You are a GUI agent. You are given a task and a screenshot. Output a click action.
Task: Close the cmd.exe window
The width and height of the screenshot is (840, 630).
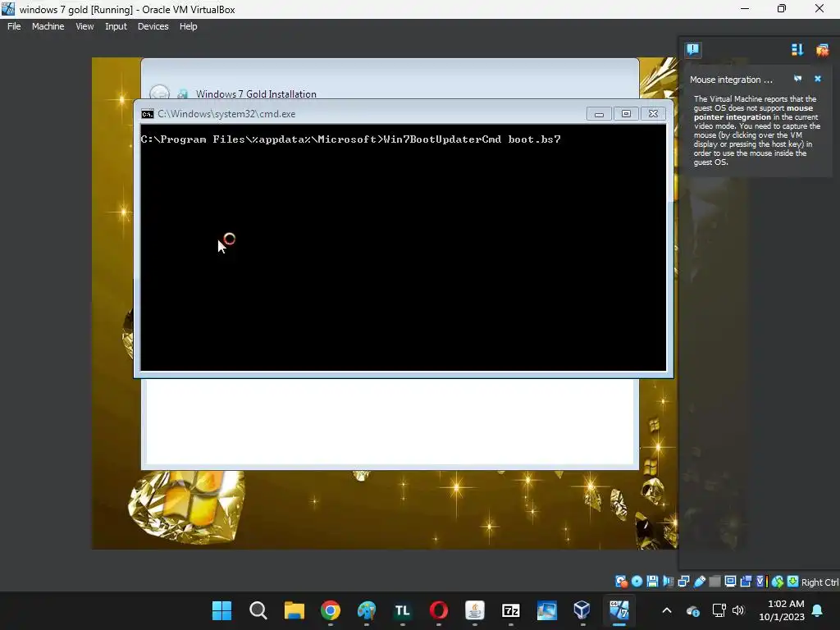tap(653, 113)
